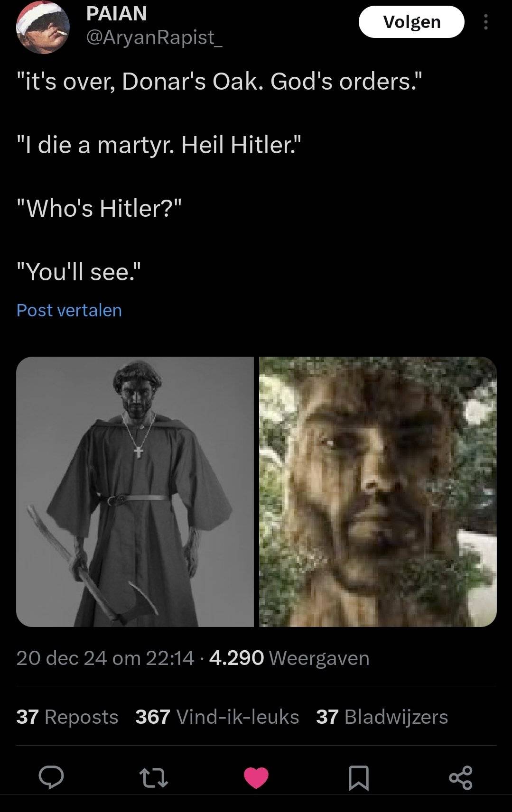Unlike the post via pink heart
This screenshot has width=512, height=812.
[256, 778]
